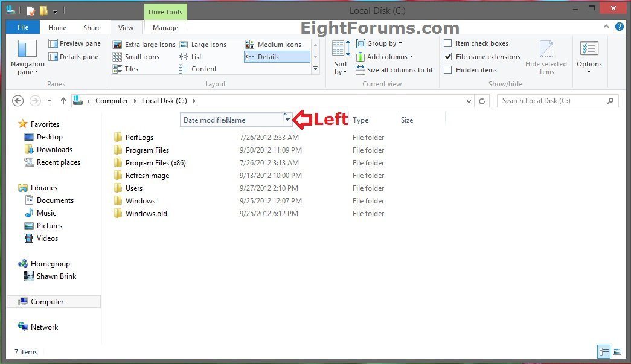Click the search magnifier icon
This screenshot has height=364, width=631.
[610, 101]
